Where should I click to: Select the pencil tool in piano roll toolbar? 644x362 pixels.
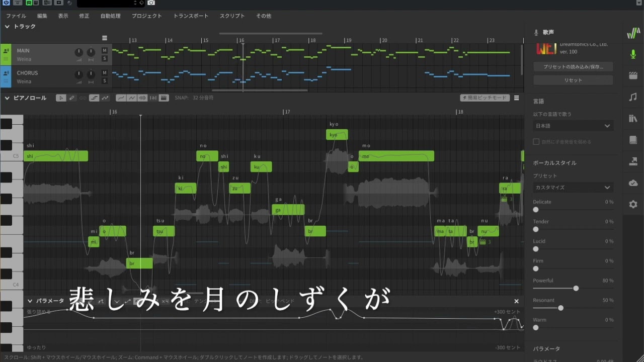[72, 98]
